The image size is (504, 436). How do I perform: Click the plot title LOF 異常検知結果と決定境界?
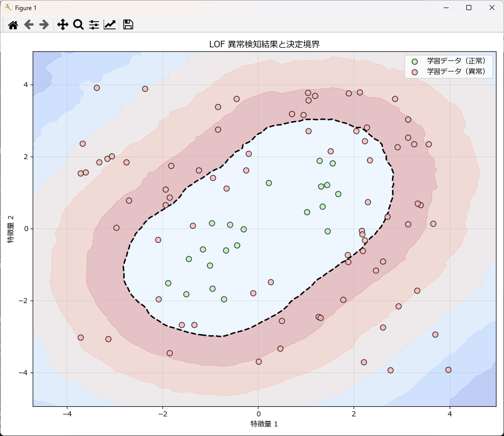point(265,44)
